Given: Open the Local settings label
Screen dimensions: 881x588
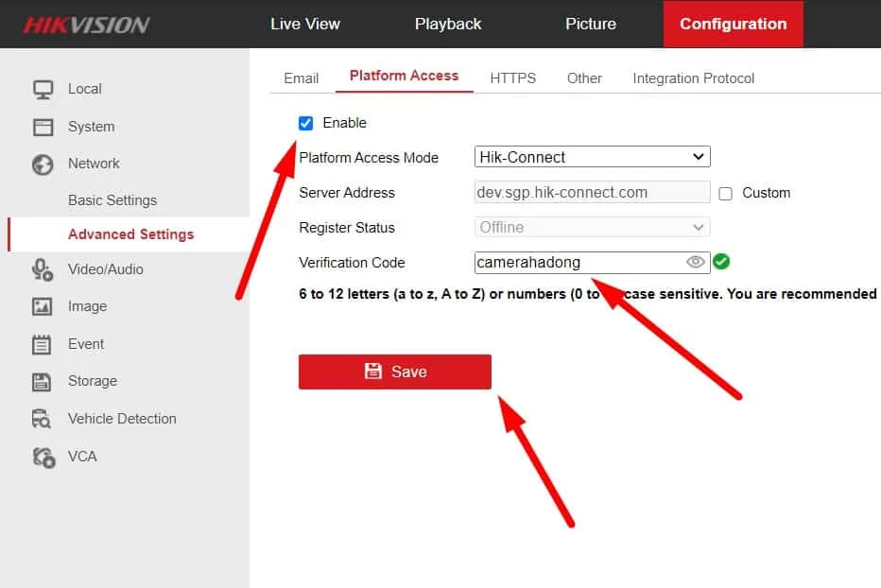Looking at the screenshot, I should (x=85, y=89).
